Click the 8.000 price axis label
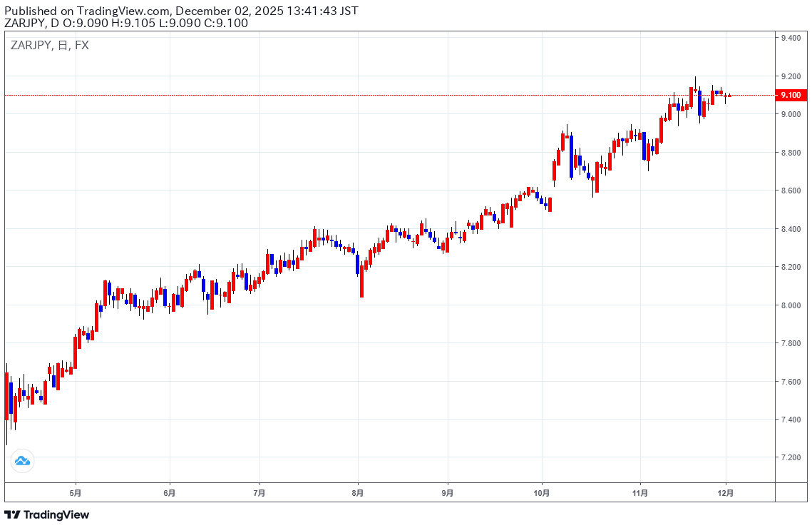The image size is (812, 528). tap(791, 305)
